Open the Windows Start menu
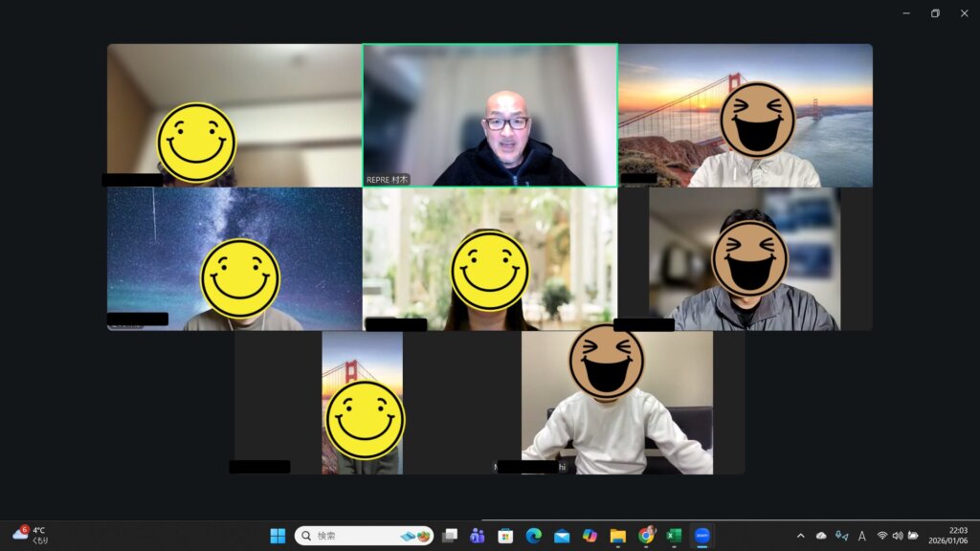This screenshot has height=551, width=980. click(x=278, y=536)
